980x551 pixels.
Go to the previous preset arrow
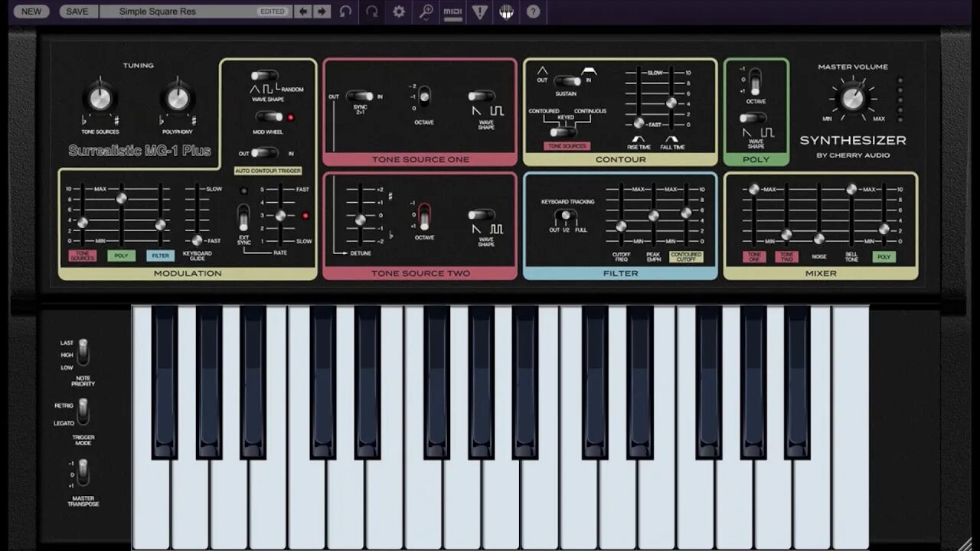pyautogui.click(x=303, y=11)
